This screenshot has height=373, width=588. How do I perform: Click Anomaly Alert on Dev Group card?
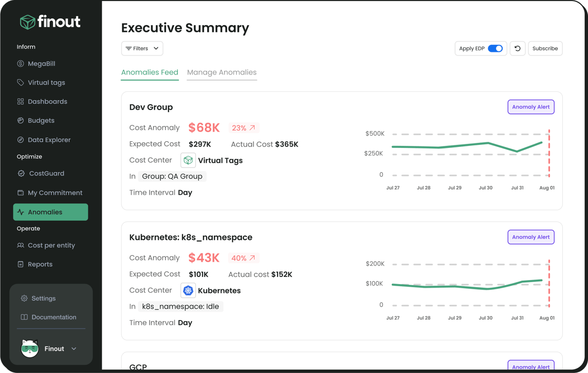(530, 107)
